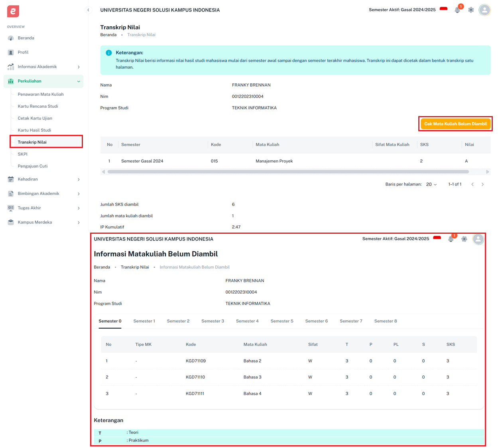Image resolution: width=500 pixels, height=448 pixels.
Task: Click the Semester Gasal 2024 cell
Action: [142, 161]
